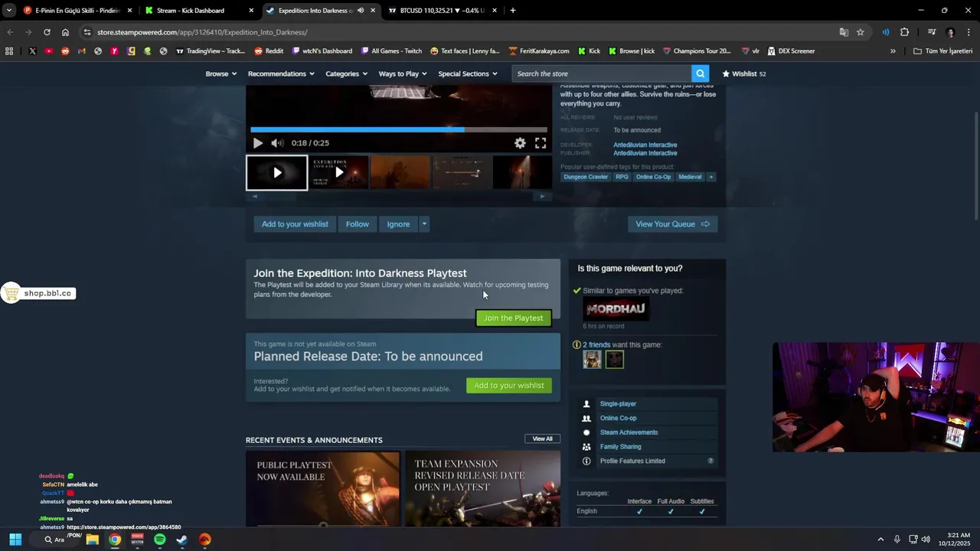Enter fullscreen mode on the trailer

(541, 143)
